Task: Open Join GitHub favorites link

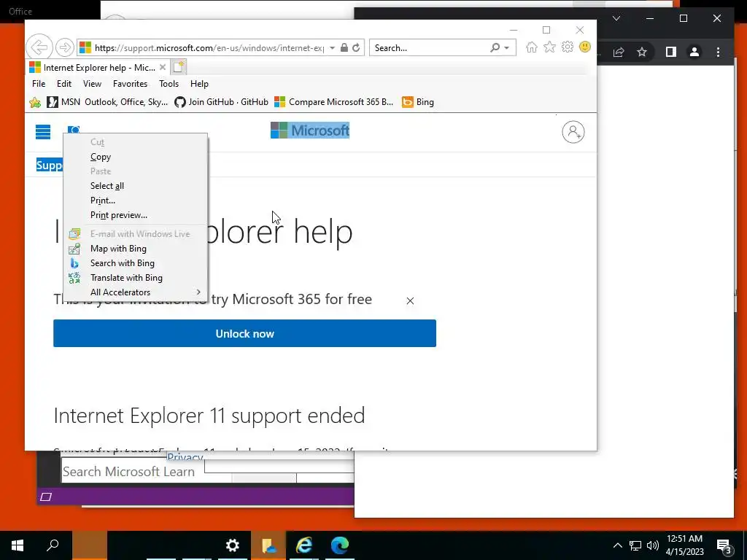Action: coord(222,102)
